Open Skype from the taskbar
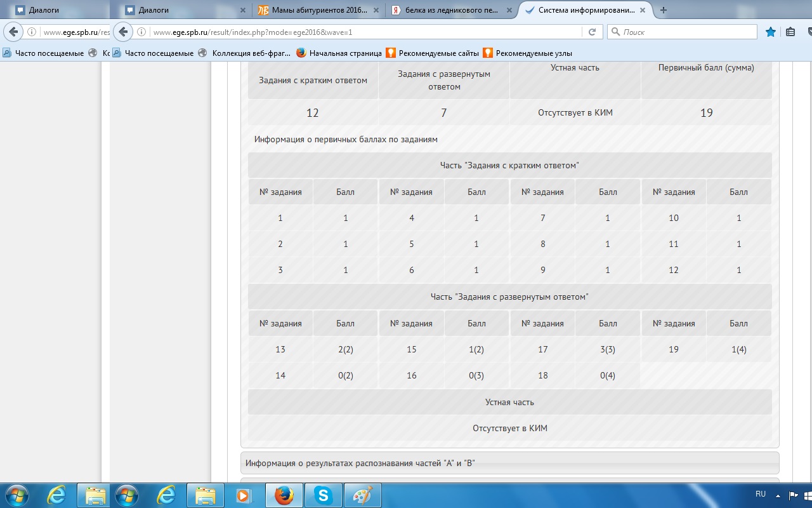812x508 pixels. tap(324, 495)
